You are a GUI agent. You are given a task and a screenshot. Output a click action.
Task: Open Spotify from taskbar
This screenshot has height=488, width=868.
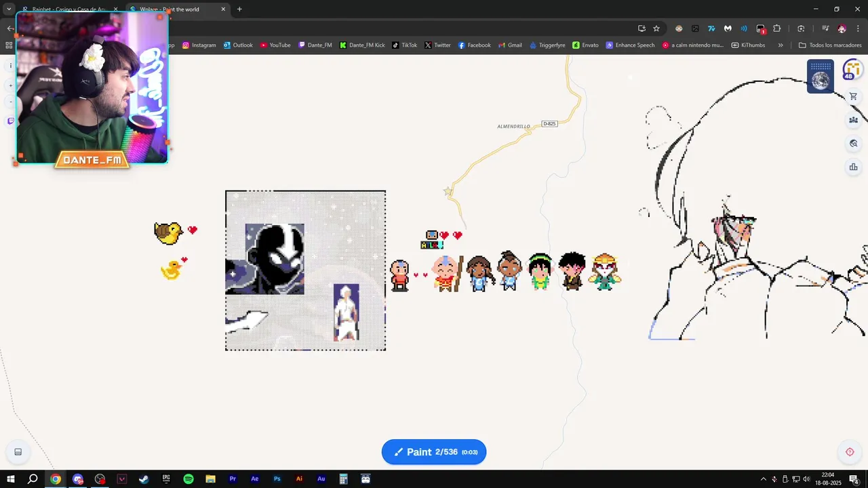click(x=189, y=479)
